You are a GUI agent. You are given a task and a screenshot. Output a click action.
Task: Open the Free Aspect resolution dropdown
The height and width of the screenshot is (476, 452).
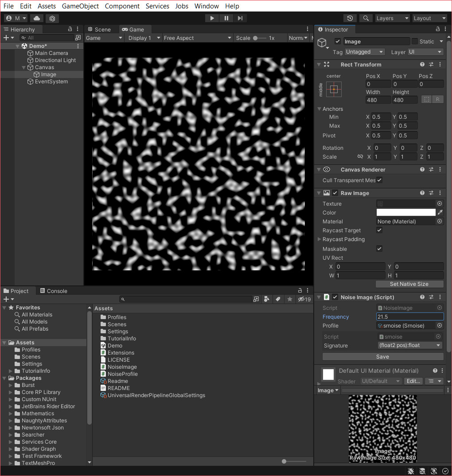click(197, 38)
